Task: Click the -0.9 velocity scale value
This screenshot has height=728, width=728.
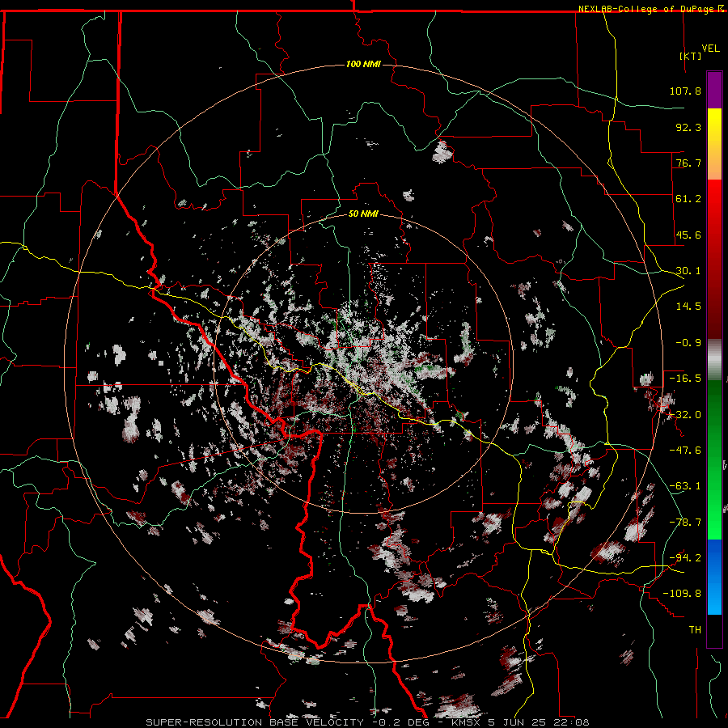Action: coord(688,343)
